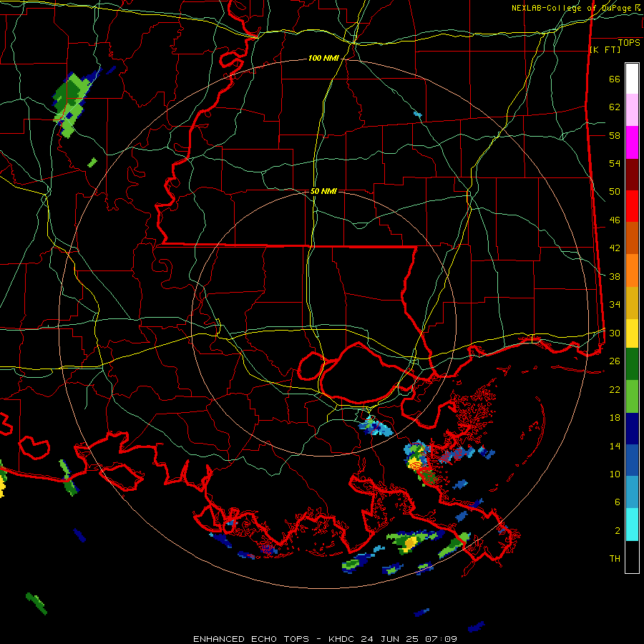Click the NEXLAB-College of DuPage text
The image size is (644, 644).
(x=572, y=8)
